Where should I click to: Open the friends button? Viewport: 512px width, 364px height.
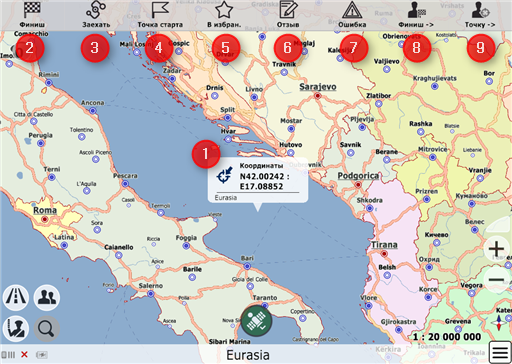click(46, 297)
